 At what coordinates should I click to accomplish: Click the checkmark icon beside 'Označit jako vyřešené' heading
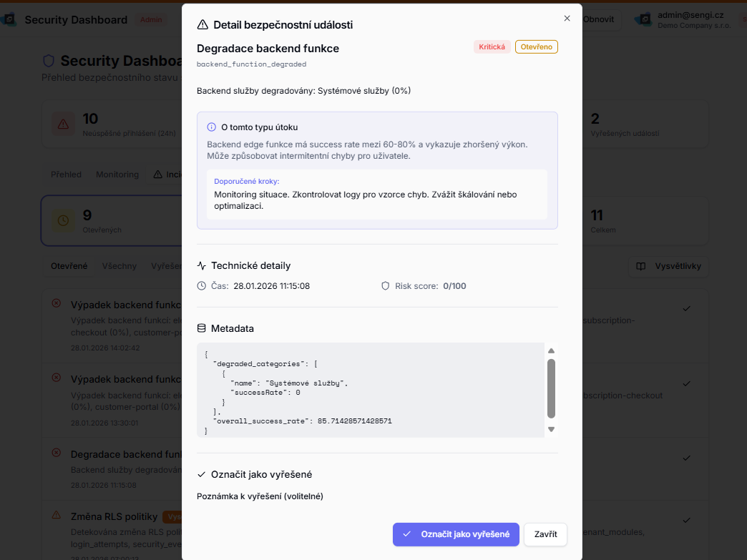click(202, 474)
